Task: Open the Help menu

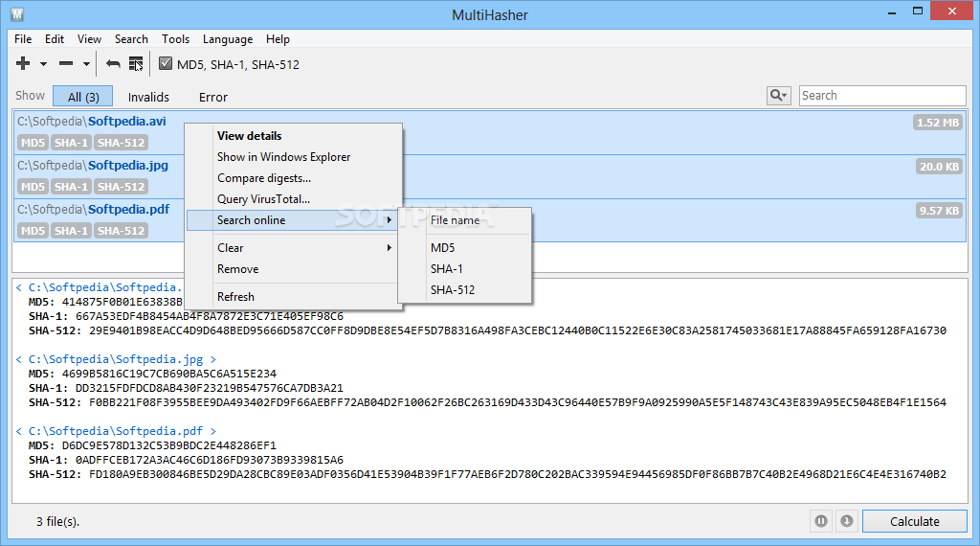Action: coord(278,38)
